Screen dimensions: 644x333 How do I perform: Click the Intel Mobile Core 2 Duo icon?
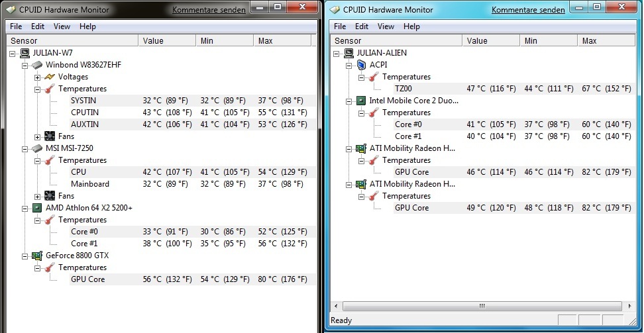click(x=362, y=101)
